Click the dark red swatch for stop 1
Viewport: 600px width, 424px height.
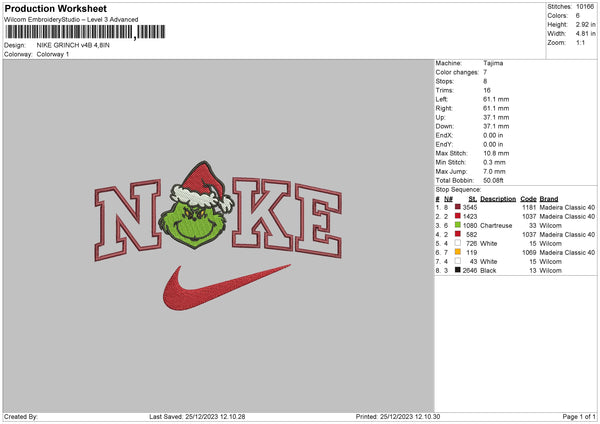(x=457, y=207)
